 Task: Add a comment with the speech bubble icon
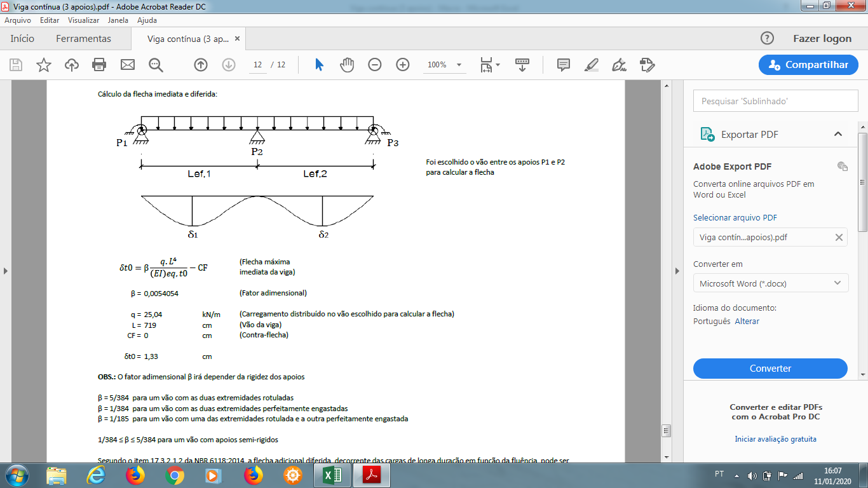(x=563, y=65)
